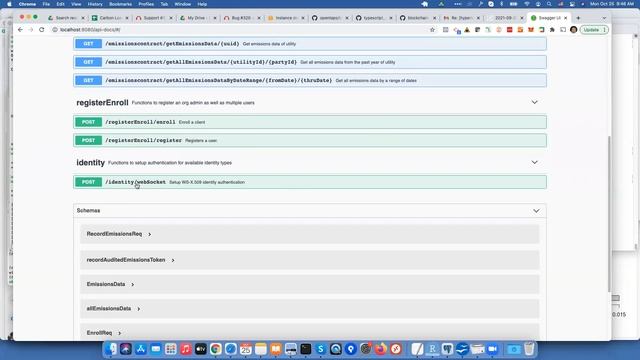Screen dimensions: 640x360
Task: Open Zoom from the dock
Action: [x=493, y=349]
